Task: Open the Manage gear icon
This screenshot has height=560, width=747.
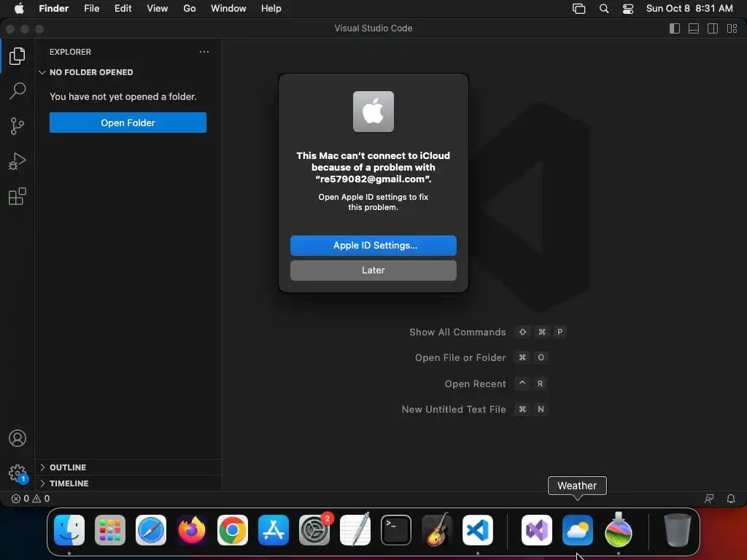Action: click(18, 473)
